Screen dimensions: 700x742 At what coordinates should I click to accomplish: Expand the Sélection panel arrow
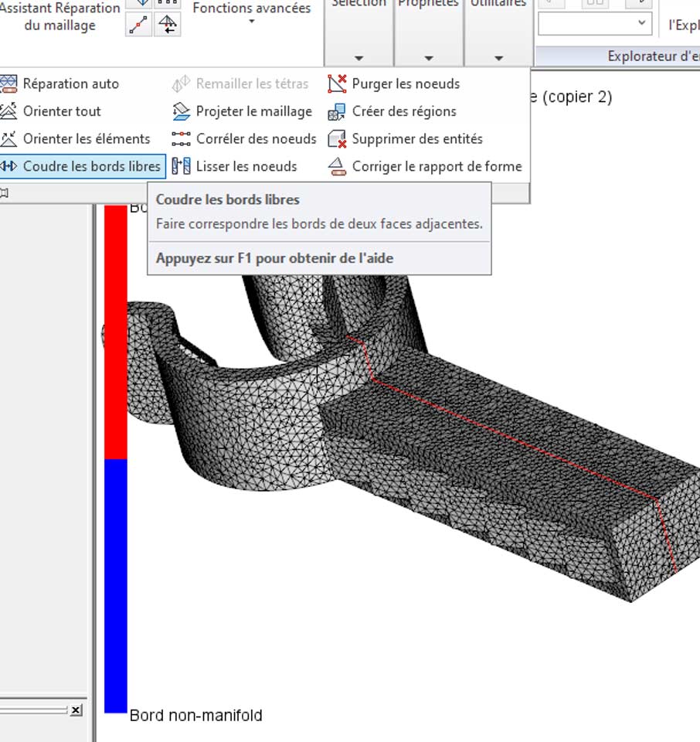358,58
